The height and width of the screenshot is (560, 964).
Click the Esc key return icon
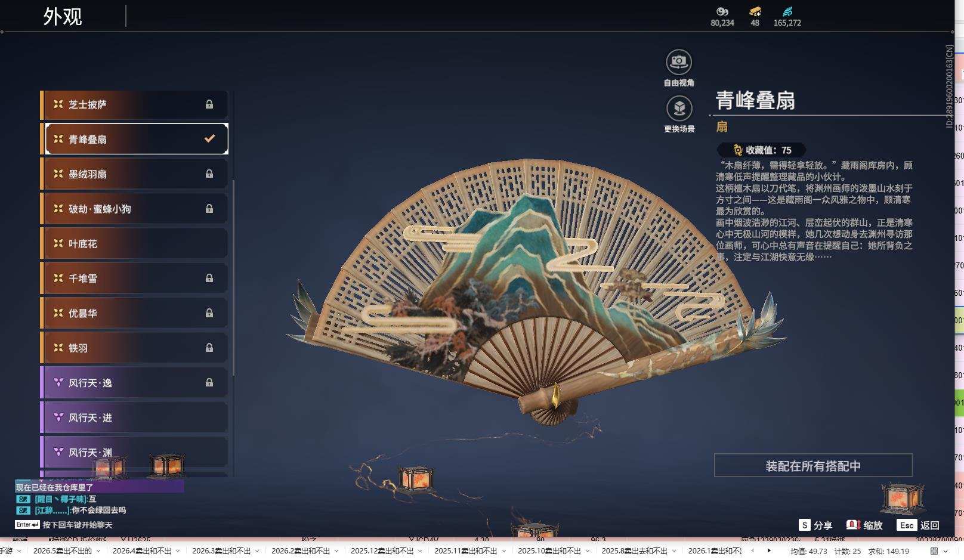coord(907,525)
